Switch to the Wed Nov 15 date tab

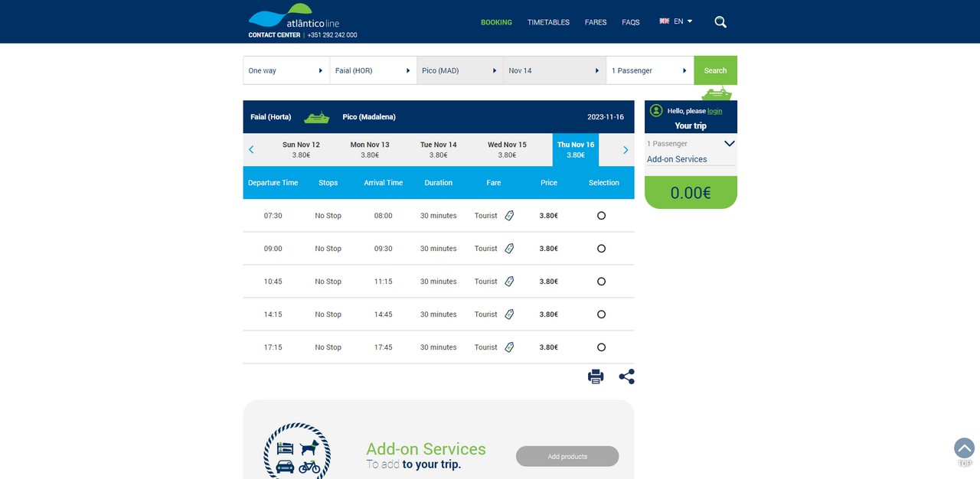pyautogui.click(x=507, y=150)
